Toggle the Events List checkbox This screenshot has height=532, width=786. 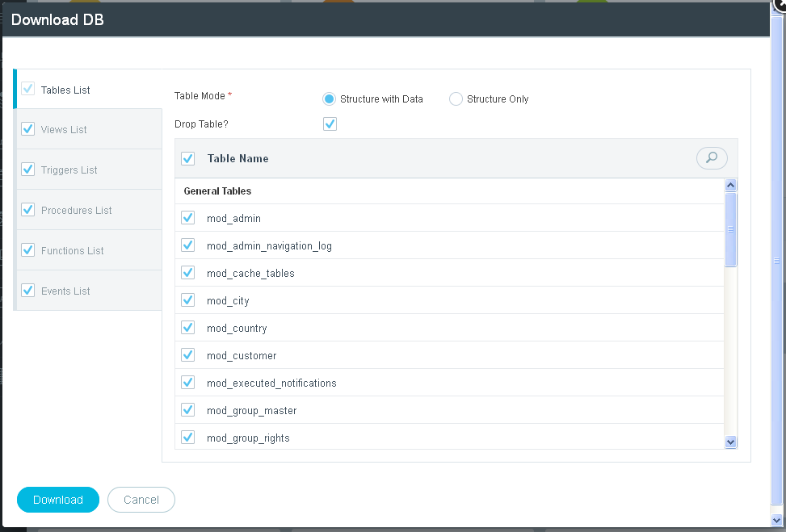coord(28,291)
